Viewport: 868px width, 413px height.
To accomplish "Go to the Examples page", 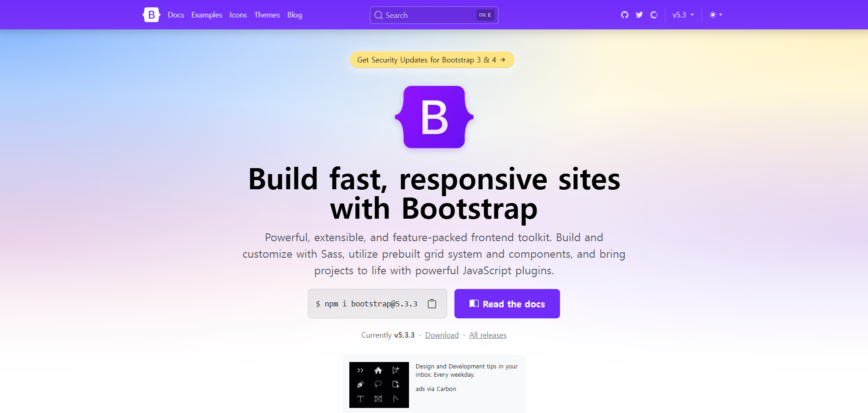I will (x=207, y=15).
